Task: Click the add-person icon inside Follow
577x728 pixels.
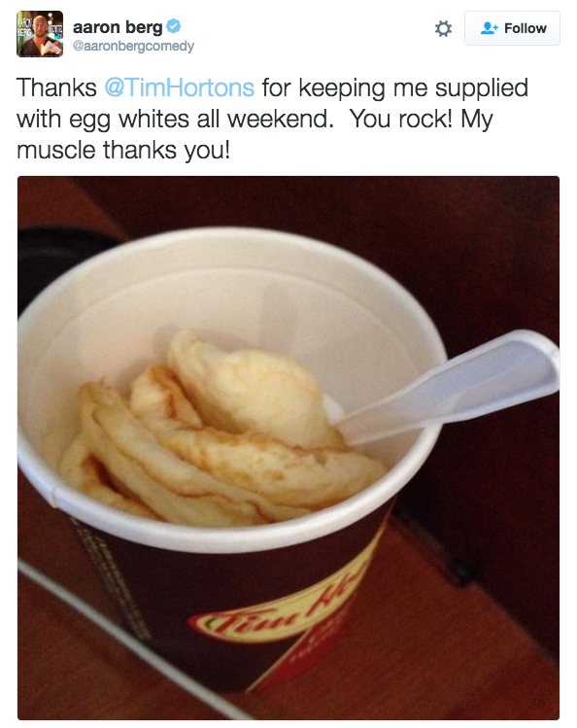Action: [x=489, y=28]
